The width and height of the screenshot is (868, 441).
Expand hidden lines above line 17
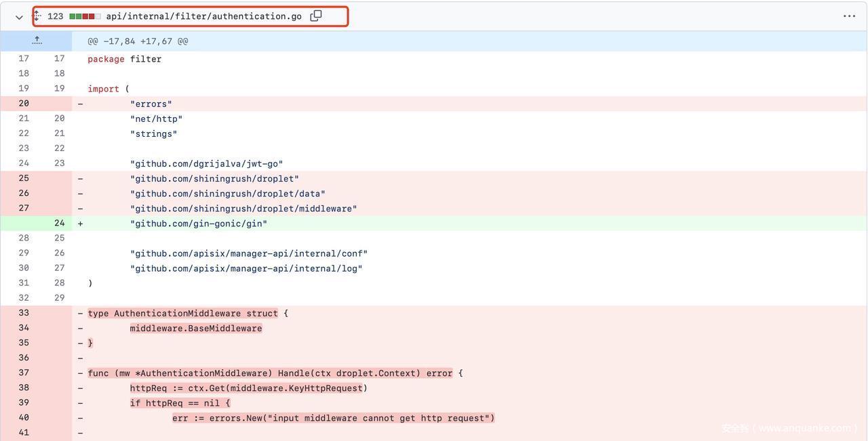pos(37,41)
